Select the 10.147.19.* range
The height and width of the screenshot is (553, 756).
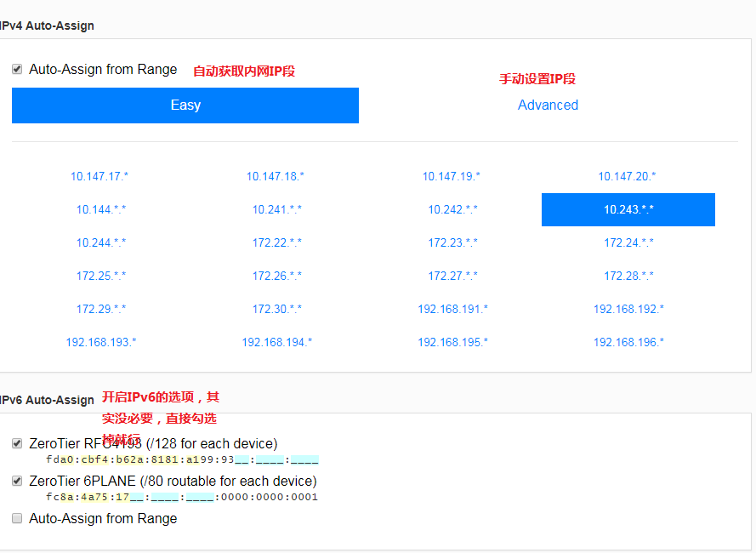pyautogui.click(x=452, y=177)
